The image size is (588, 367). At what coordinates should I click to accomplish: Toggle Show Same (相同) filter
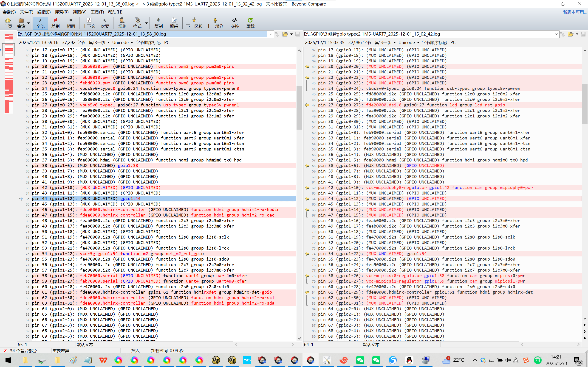71,23
